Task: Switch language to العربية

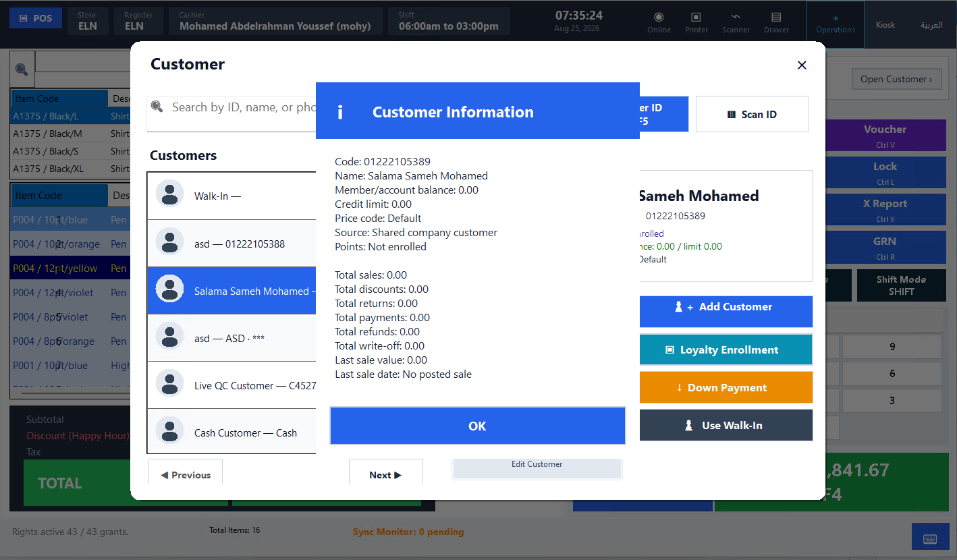Action: 931,24
